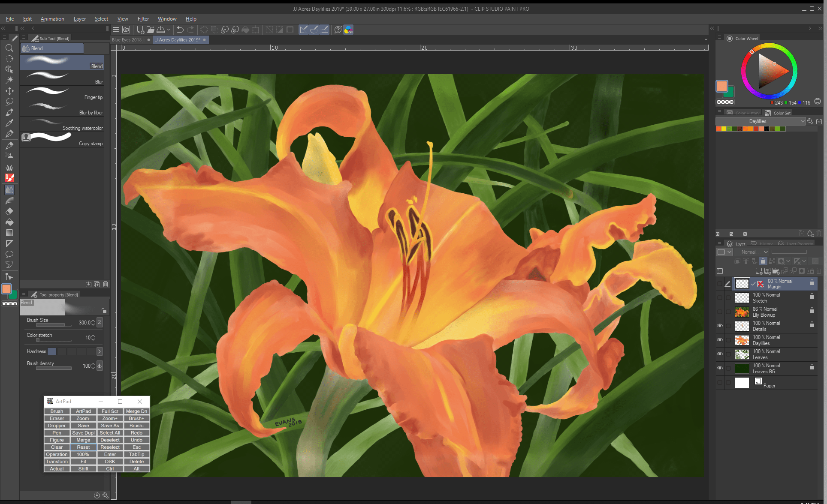The height and width of the screenshot is (504, 827).
Task: Select the Blur sub tool
Action: [62, 78]
